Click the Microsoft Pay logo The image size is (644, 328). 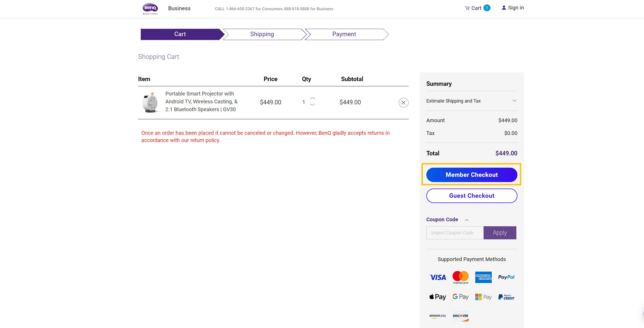click(x=483, y=297)
